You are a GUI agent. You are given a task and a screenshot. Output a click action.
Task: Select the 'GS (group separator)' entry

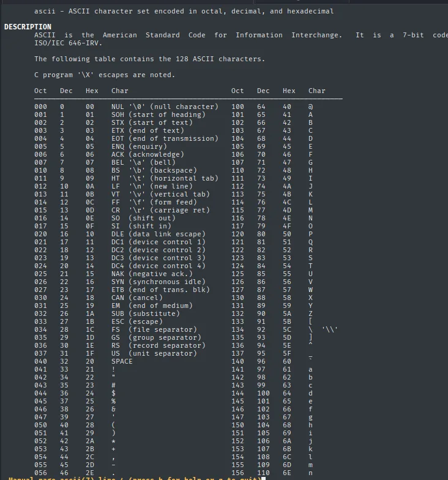[x=157, y=338]
